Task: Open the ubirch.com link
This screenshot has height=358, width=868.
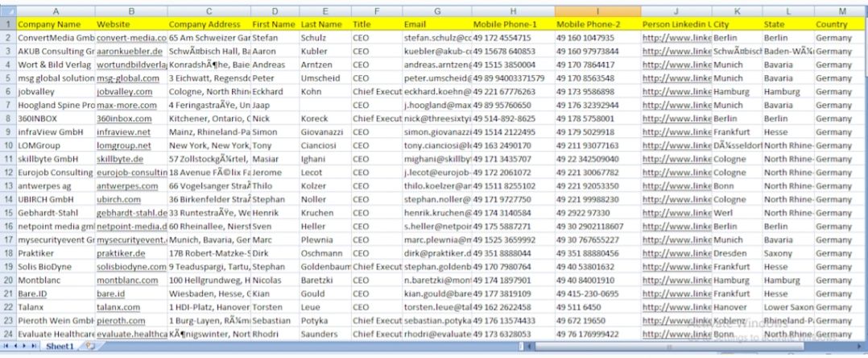Action: (118, 199)
